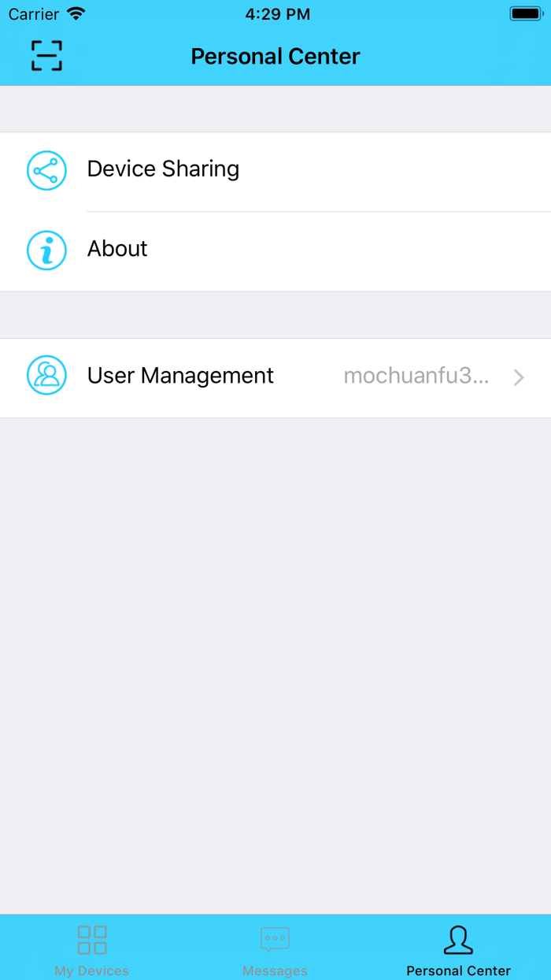
Task: Tap the My Devices grid icon
Action: [x=92, y=940]
